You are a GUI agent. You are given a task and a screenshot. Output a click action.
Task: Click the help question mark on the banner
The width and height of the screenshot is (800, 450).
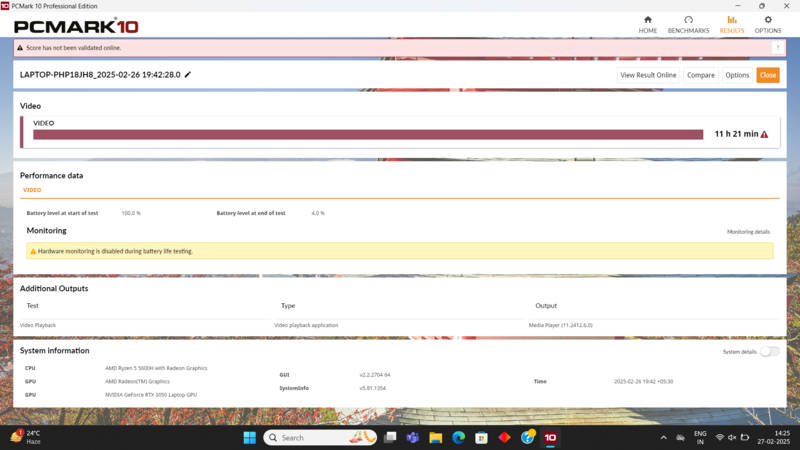[x=778, y=47]
